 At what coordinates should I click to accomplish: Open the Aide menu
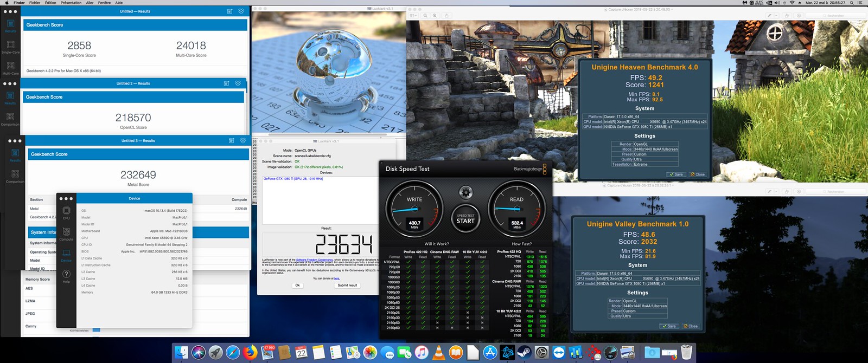pyautogui.click(x=119, y=3)
